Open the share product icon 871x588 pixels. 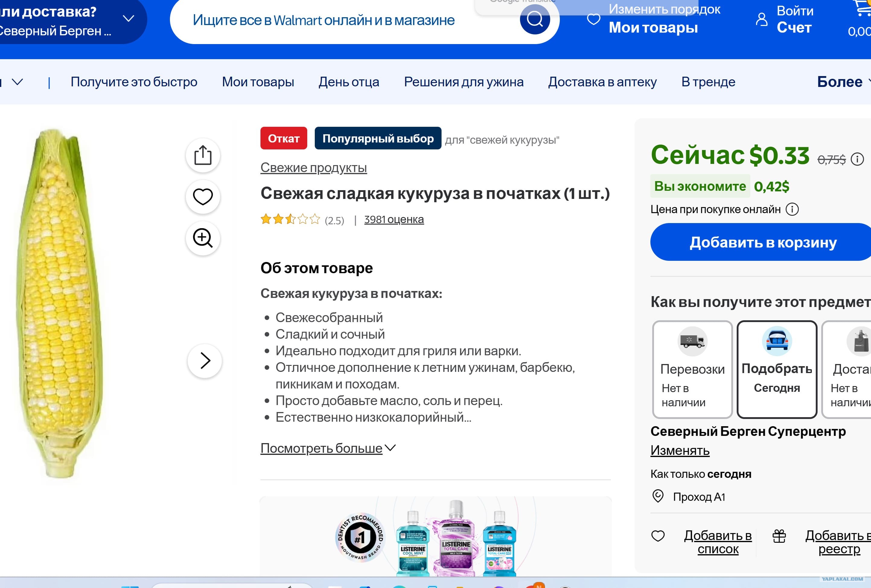pos(203,155)
